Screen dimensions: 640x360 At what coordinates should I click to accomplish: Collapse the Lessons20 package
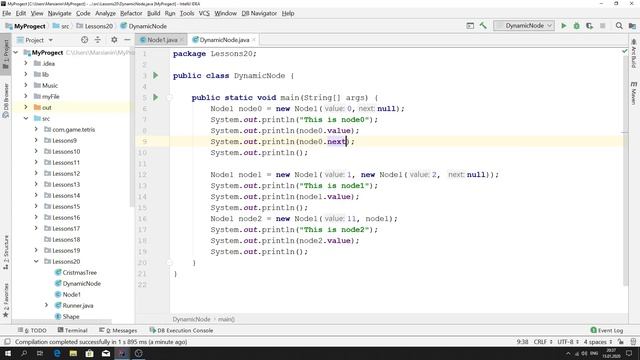click(x=36, y=261)
